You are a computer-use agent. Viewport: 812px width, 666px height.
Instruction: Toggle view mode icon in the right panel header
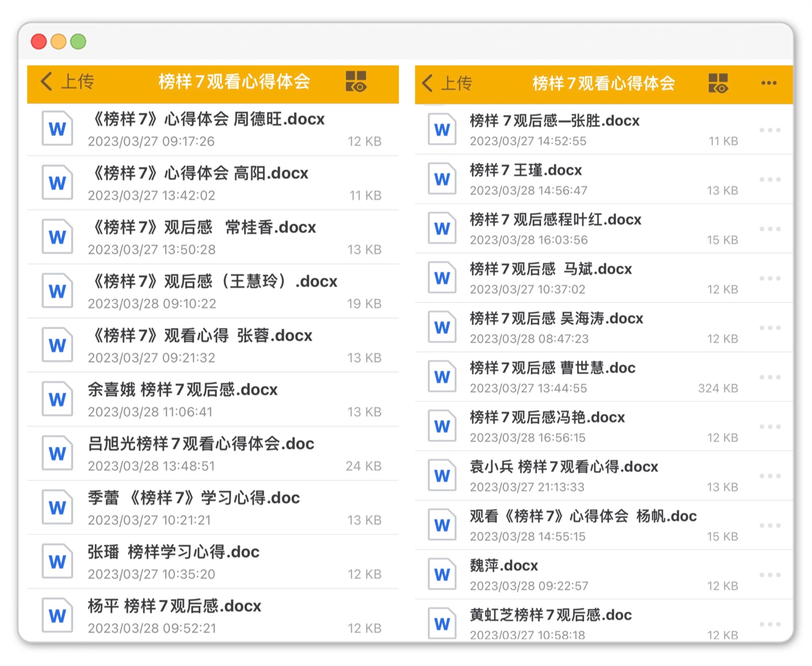(x=718, y=83)
